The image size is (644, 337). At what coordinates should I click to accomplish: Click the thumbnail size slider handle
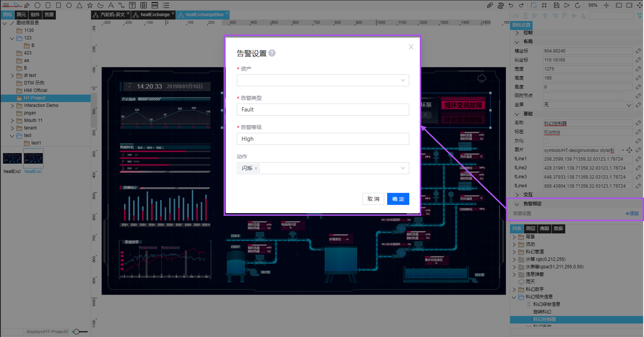tap(76, 331)
